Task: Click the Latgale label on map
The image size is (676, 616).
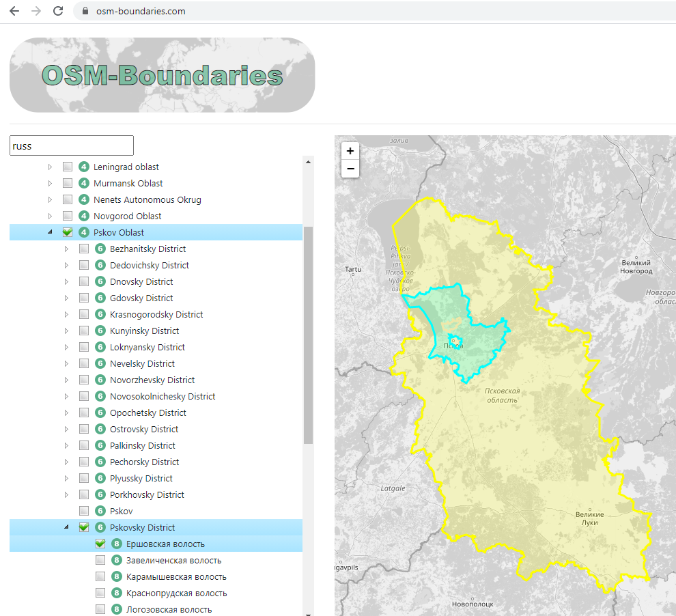Action: 393,488
